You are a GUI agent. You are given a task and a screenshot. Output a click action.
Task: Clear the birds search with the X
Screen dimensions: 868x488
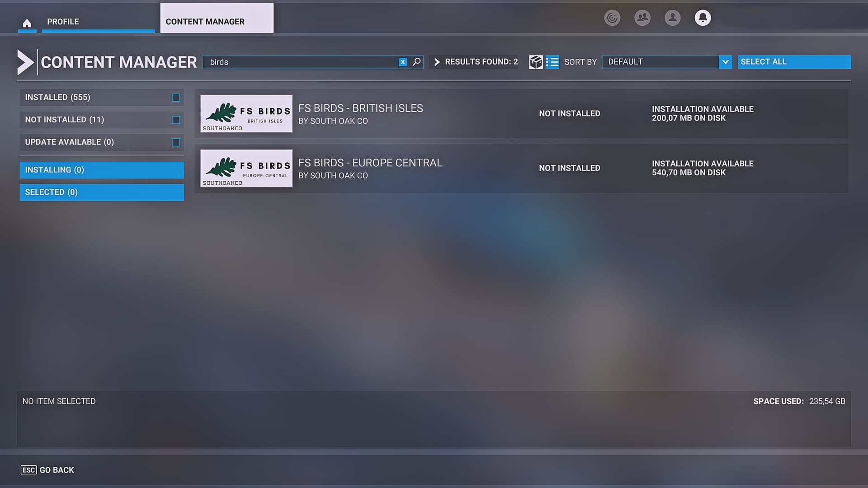pyautogui.click(x=402, y=62)
